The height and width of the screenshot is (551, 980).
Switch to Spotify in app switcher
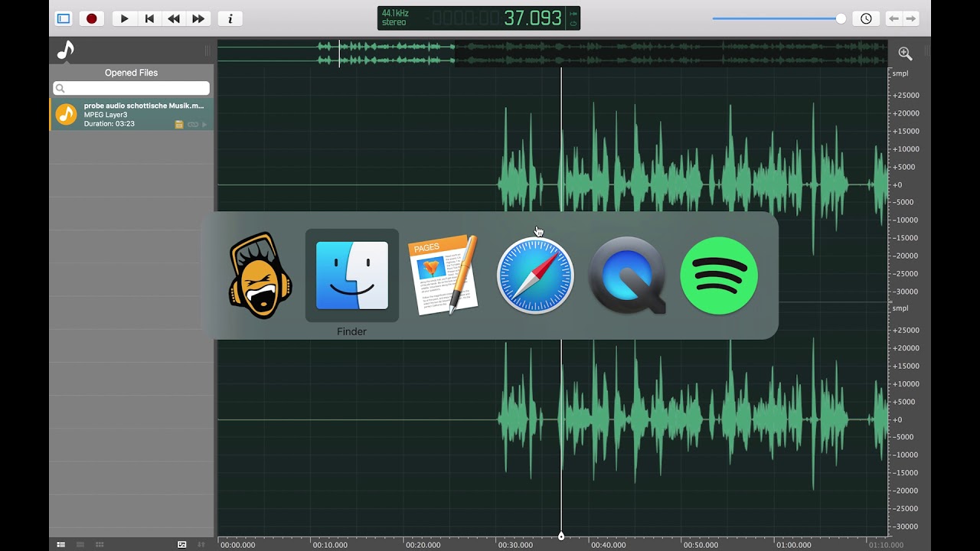pyautogui.click(x=719, y=275)
